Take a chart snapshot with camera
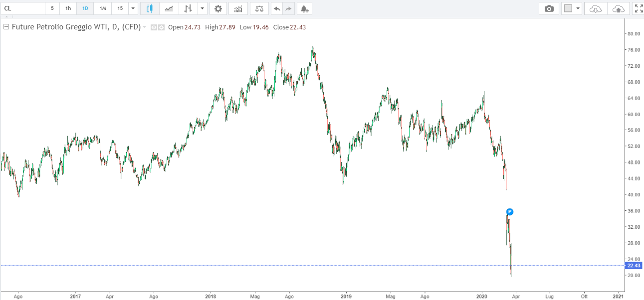This screenshot has width=644, height=300. tap(549, 8)
